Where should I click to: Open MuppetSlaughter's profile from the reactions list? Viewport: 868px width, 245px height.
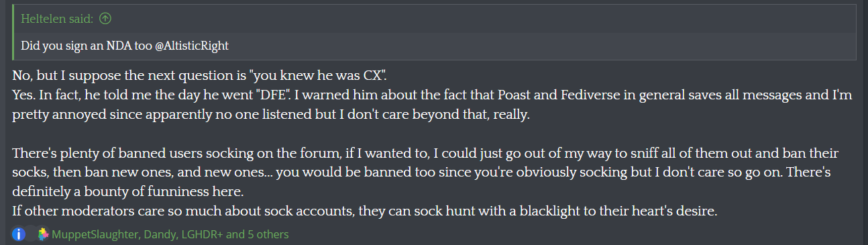click(93, 234)
